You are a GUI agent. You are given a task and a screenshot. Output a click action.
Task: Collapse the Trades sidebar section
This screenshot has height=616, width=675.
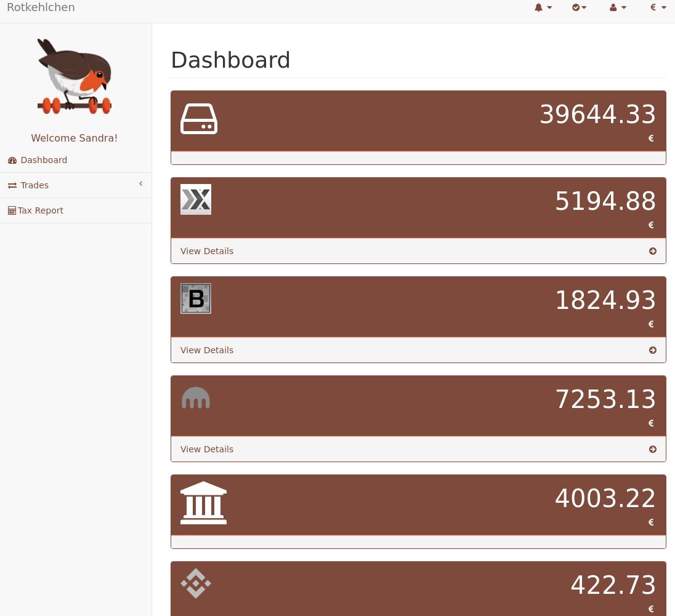(140, 183)
